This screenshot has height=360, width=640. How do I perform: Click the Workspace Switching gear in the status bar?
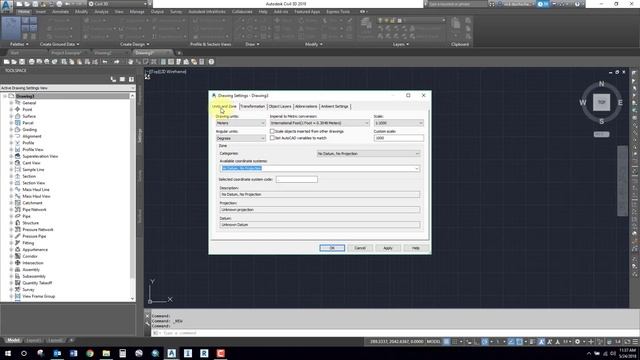(x=577, y=342)
